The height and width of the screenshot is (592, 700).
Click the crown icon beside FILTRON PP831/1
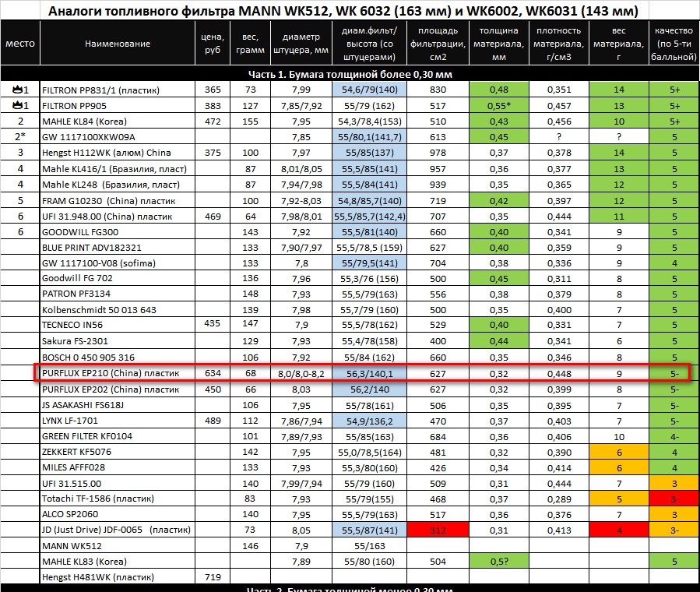[x=17, y=90]
